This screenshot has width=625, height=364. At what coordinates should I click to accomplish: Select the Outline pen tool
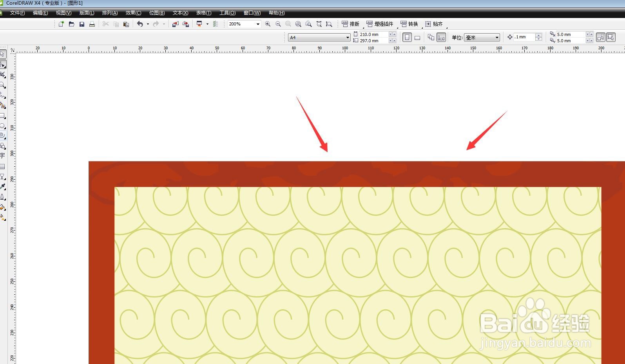point(3,197)
